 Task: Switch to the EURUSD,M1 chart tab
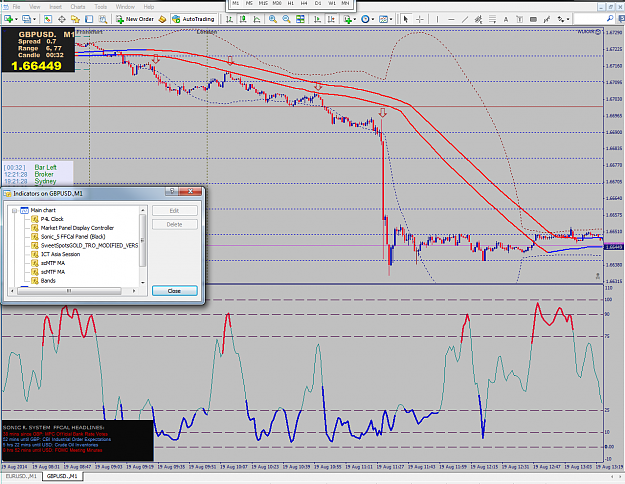(21, 476)
